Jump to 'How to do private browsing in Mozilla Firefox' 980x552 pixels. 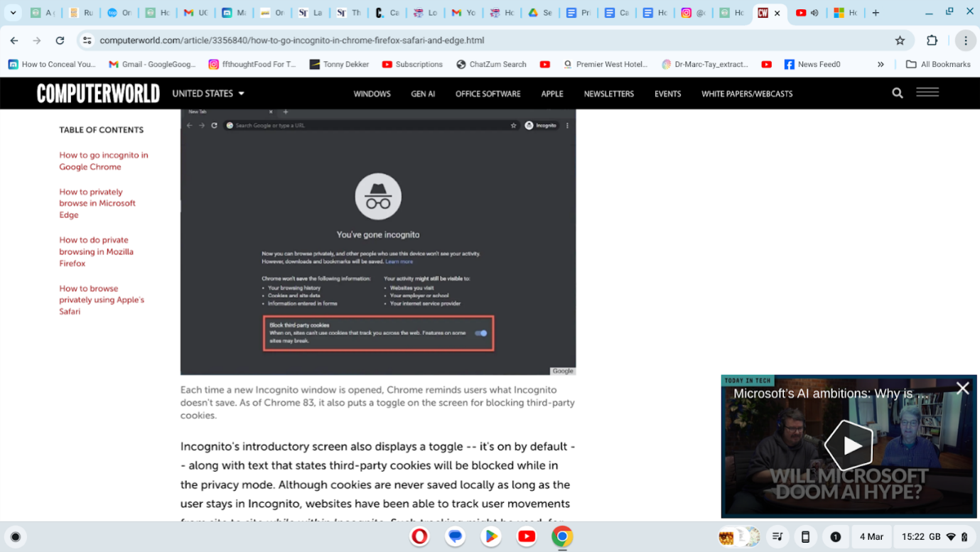point(97,251)
